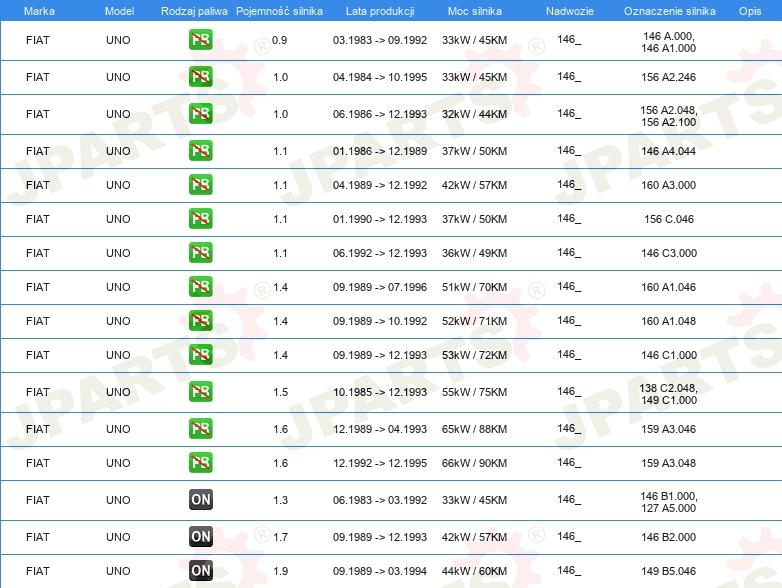Select engine code 146 C3.000
Image resolution: width=782 pixels, height=588 pixels.
[x=669, y=253]
